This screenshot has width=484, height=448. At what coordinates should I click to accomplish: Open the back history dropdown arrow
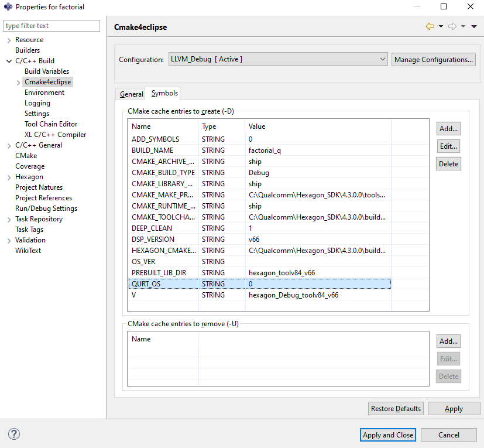click(x=441, y=26)
